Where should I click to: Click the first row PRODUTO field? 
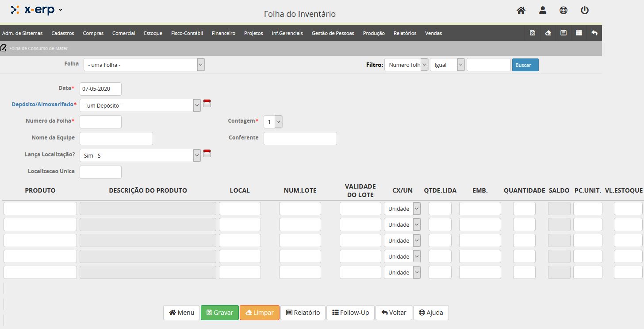point(40,209)
